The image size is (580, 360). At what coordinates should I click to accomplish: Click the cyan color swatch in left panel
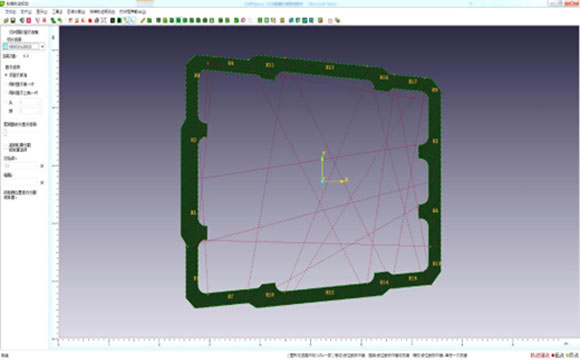click(x=6, y=46)
